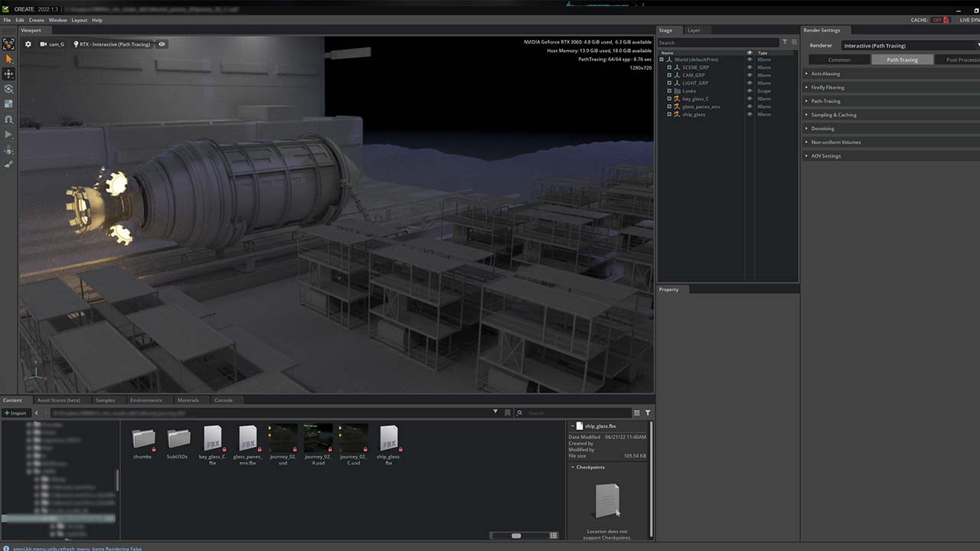980x551 pixels.
Task: Switch to the Materials tab
Action: click(x=188, y=400)
